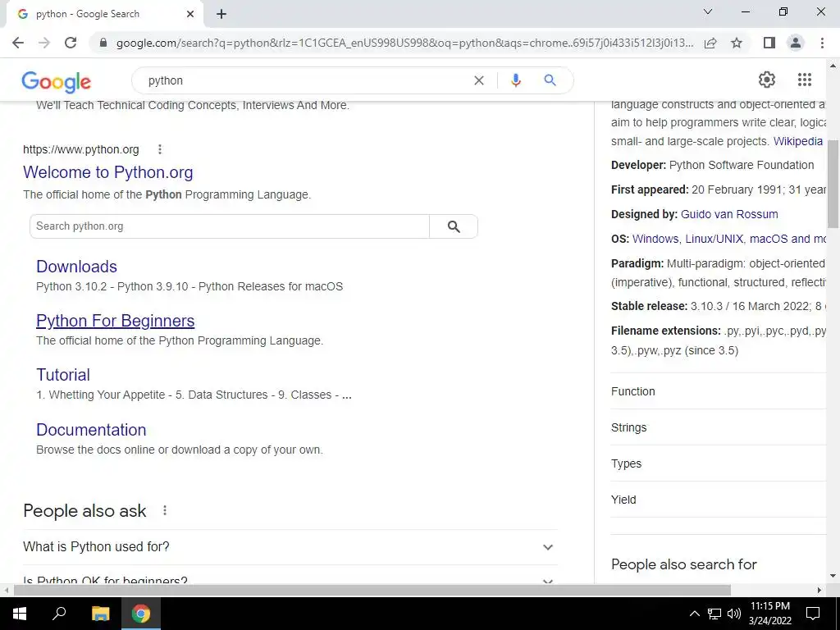Open the Chrome side panel
The width and height of the screenshot is (840, 630).
[769, 43]
